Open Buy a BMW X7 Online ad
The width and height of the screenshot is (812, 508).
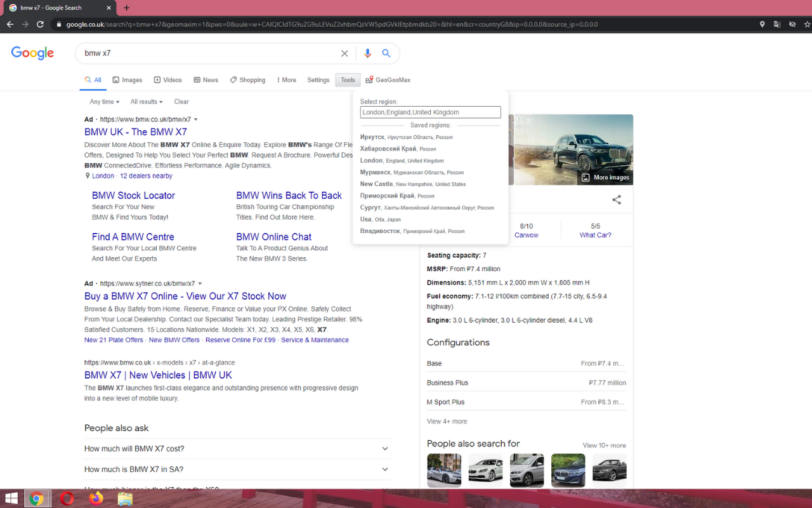point(185,296)
